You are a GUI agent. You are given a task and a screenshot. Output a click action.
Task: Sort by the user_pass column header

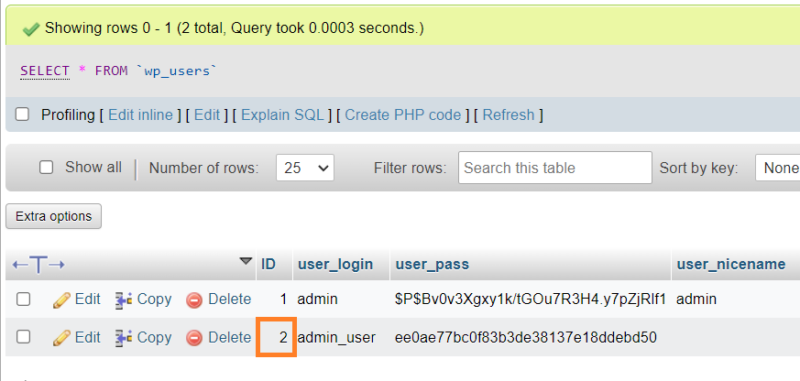tap(432, 264)
